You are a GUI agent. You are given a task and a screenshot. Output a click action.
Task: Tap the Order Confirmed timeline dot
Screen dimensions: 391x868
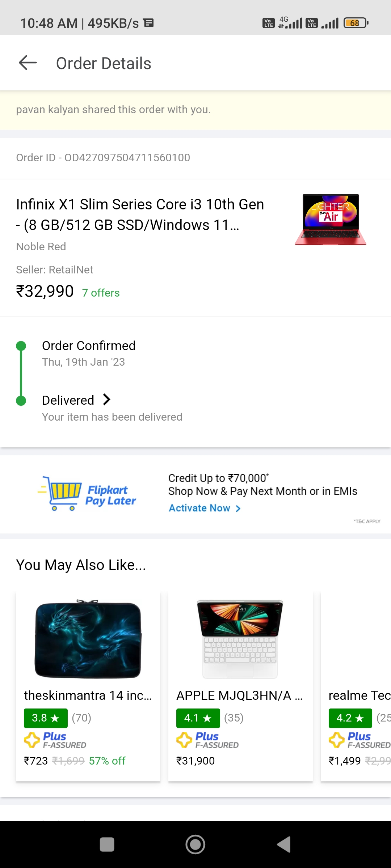point(21,346)
